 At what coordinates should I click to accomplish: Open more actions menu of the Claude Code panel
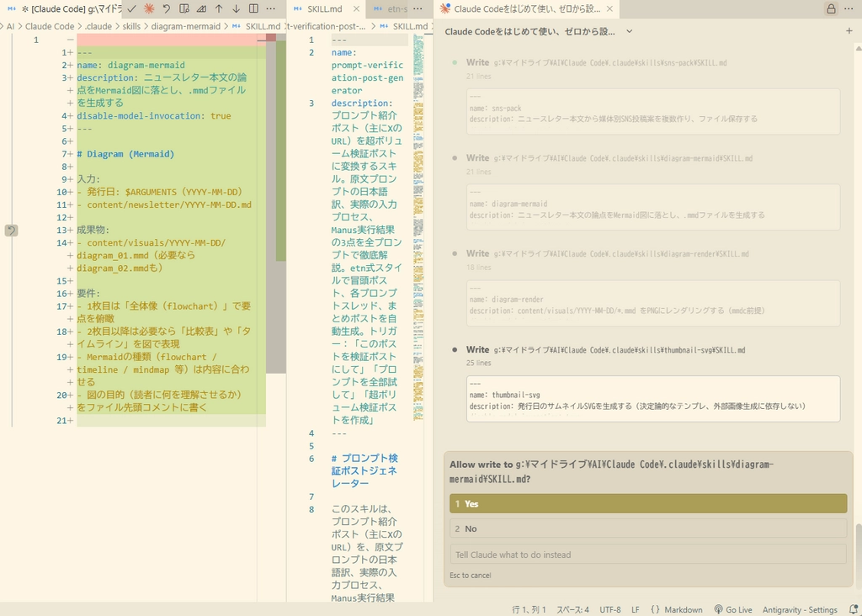pyautogui.click(x=849, y=8)
